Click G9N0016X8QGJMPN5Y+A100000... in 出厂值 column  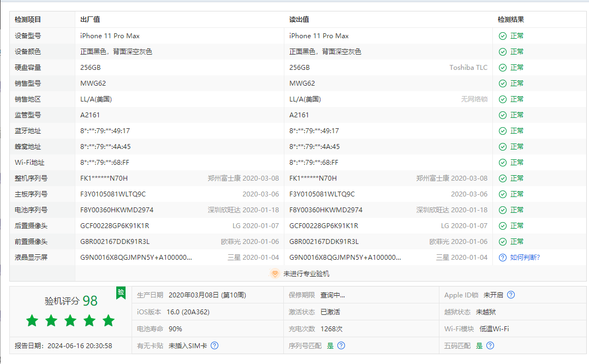(136, 258)
